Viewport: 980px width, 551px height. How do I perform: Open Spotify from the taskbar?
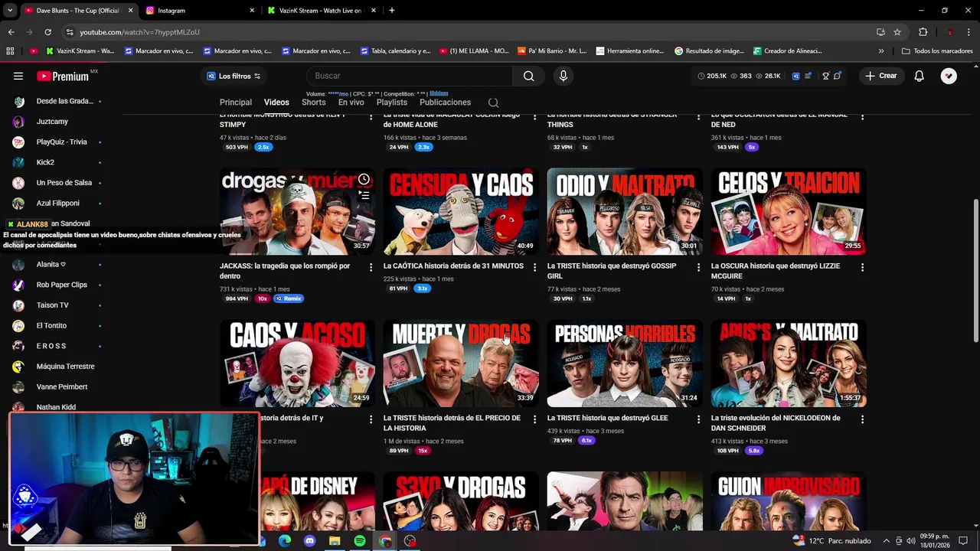[360, 541]
